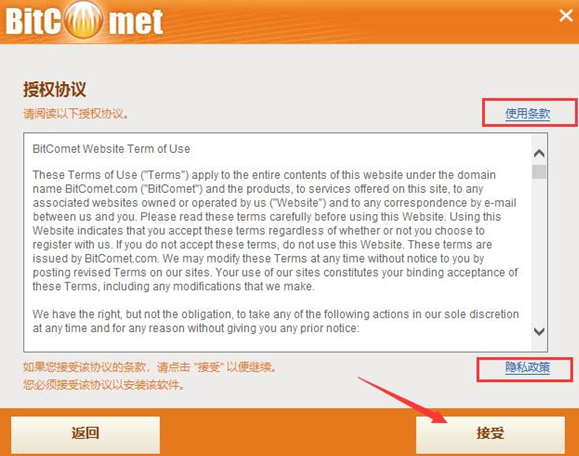
Task: Click the 您必须接受该协议以安装该软件 notice line
Action: tap(104, 385)
